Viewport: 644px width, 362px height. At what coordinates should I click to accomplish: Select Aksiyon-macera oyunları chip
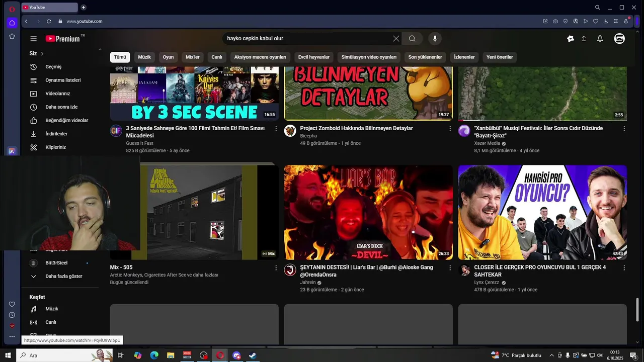pos(260,57)
